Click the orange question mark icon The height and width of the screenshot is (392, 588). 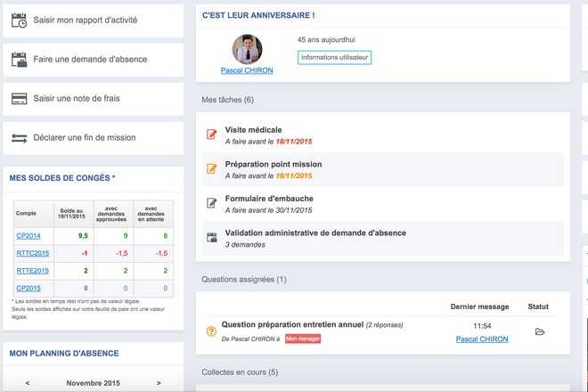(211, 331)
